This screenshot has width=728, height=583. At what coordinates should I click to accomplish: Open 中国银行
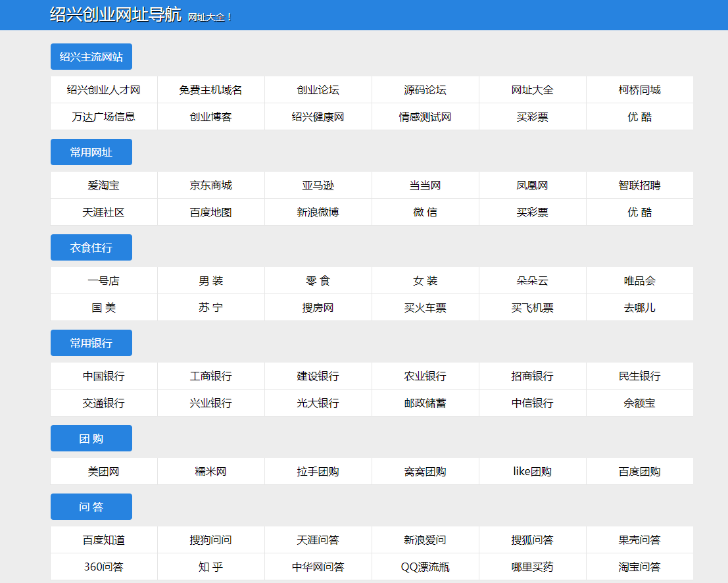tap(103, 376)
